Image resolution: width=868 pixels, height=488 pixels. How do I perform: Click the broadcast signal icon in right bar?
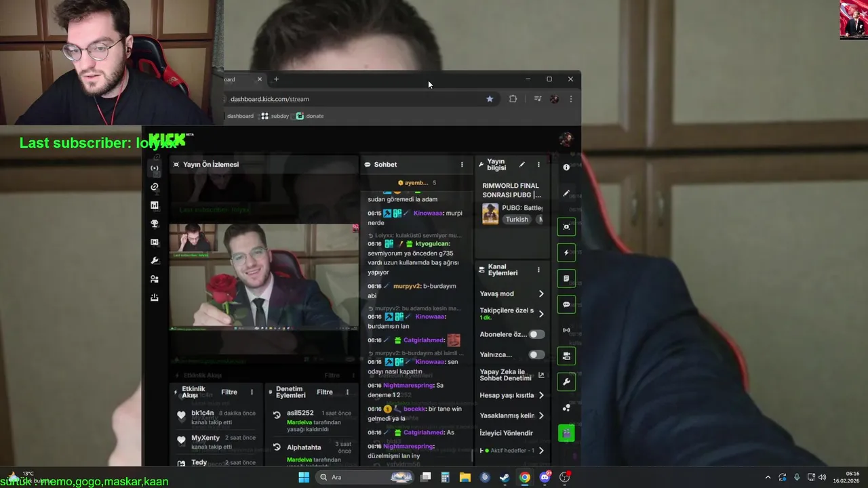click(566, 330)
